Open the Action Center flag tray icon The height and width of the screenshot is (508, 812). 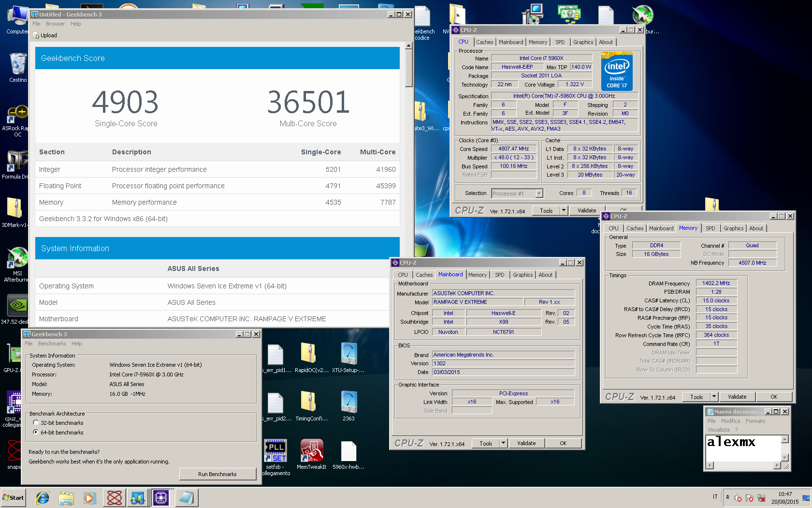pyautogui.click(x=750, y=498)
